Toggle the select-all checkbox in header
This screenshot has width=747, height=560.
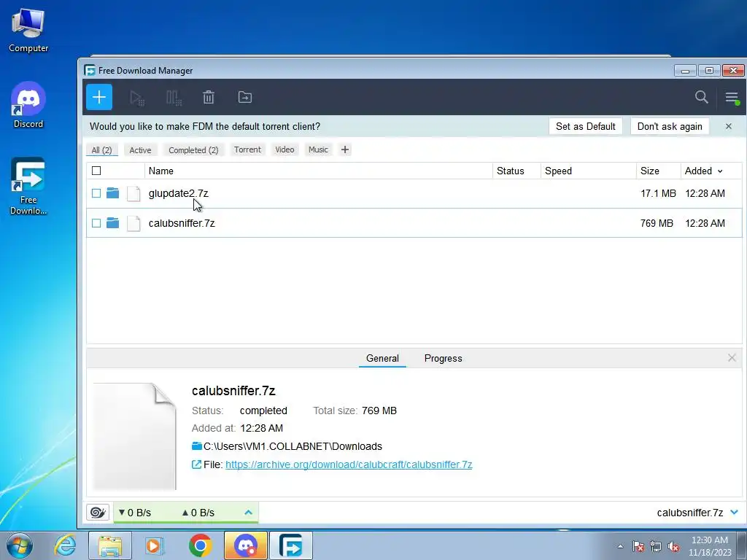pos(96,171)
